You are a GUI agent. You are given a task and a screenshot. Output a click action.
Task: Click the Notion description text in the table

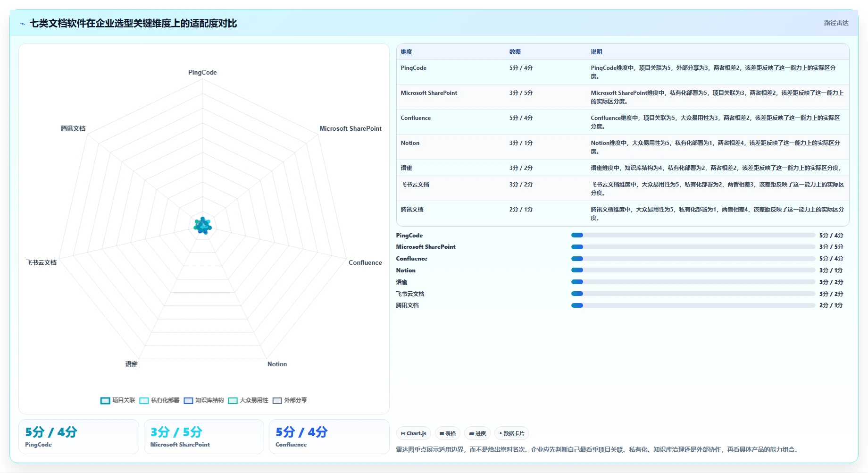coord(715,147)
